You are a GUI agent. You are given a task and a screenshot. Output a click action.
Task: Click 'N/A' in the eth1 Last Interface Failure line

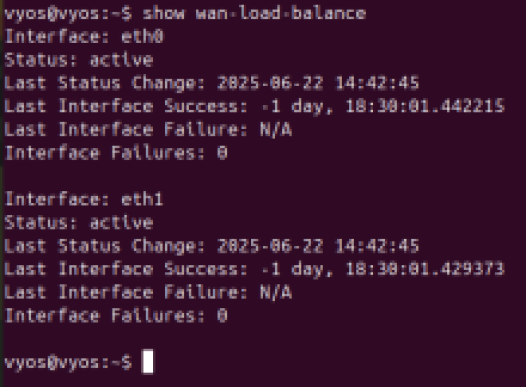click(276, 292)
